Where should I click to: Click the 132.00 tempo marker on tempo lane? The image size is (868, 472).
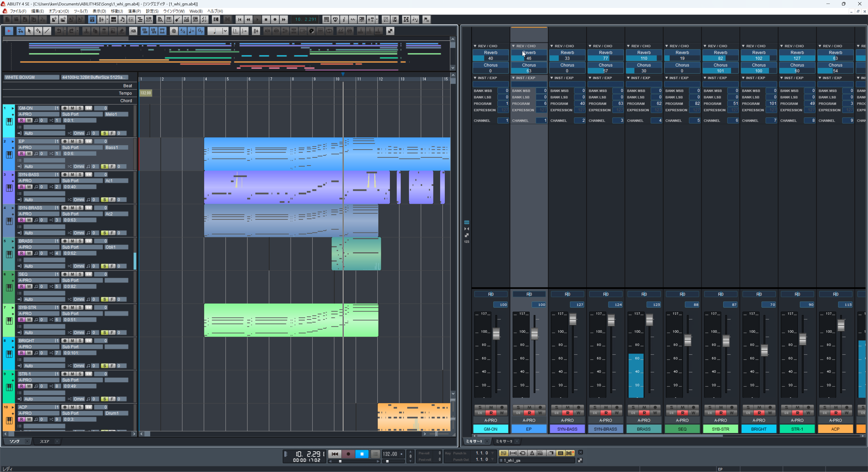click(146, 93)
